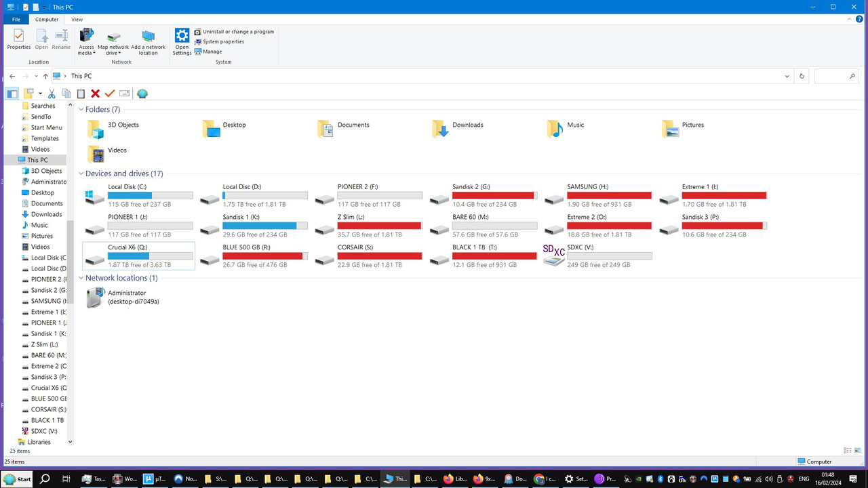
Task: Select the Videos folder icon
Action: click(x=96, y=154)
